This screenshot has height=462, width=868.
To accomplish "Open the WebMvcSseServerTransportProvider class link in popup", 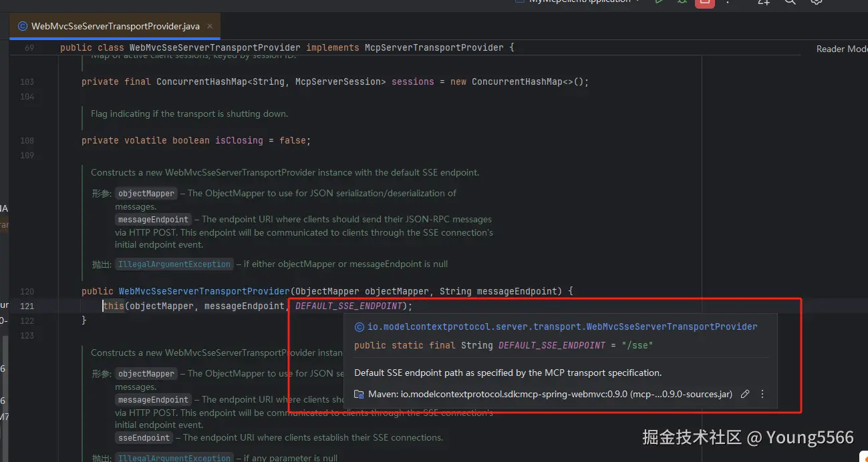I will (563, 327).
